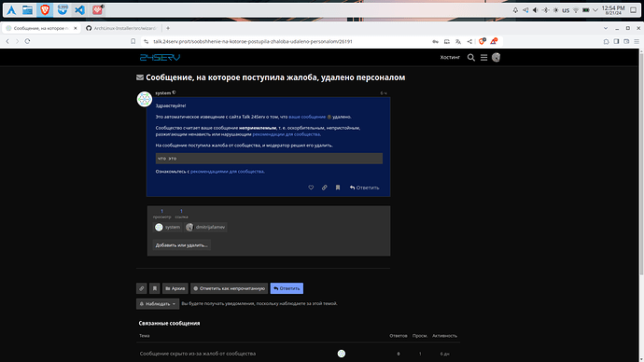Open a new browser tab
Screen dimensions: 644x362
168,28
